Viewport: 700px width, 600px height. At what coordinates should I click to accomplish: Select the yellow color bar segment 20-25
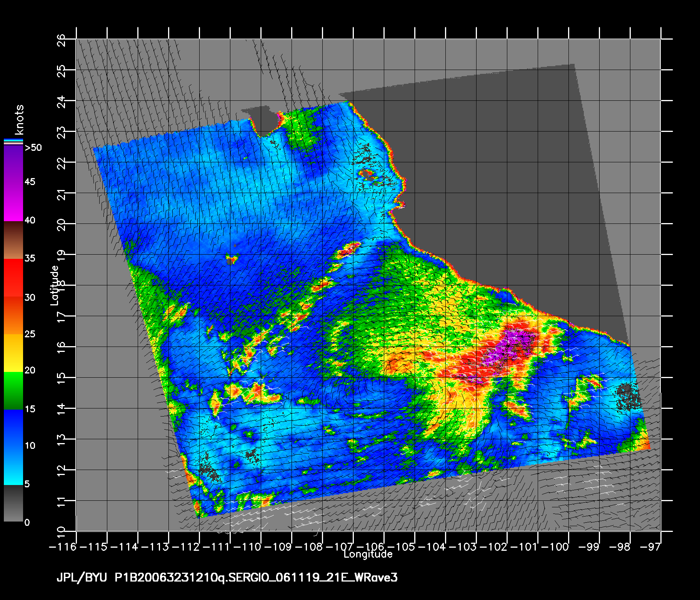click(13, 353)
